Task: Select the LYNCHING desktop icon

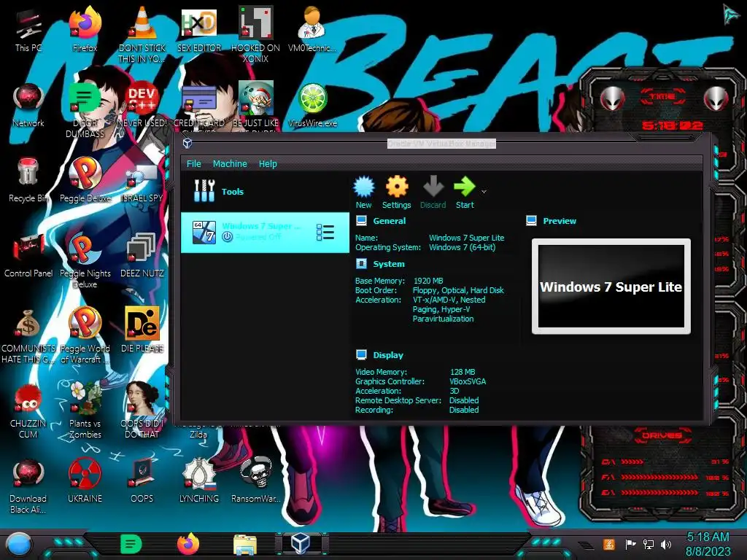Action: 199,473
